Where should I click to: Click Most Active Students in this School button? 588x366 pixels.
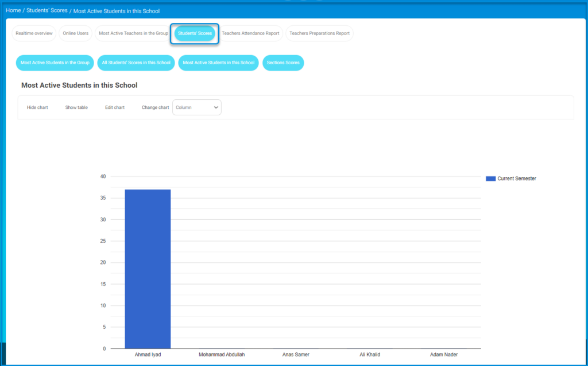coord(219,63)
